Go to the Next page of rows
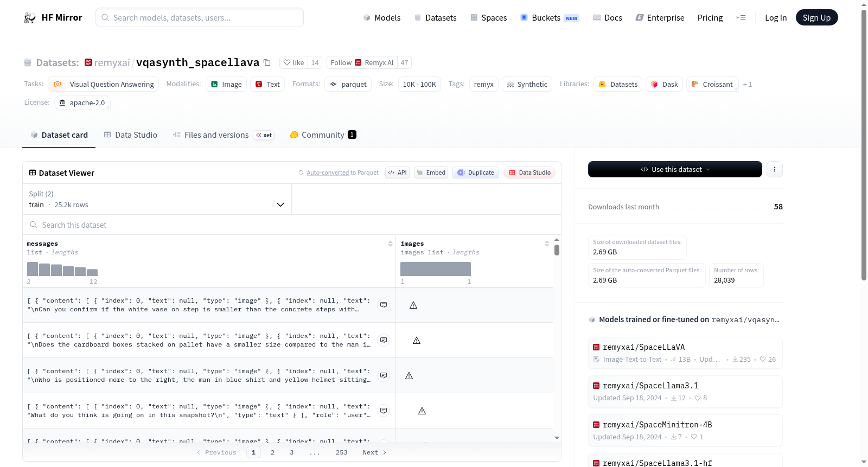The image size is (868, 467). click(x=374, y=452)
